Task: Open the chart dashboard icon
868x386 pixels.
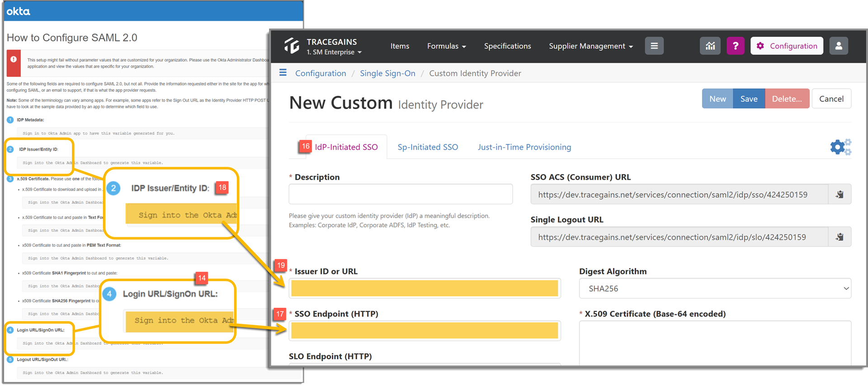Action: point(710,46)
